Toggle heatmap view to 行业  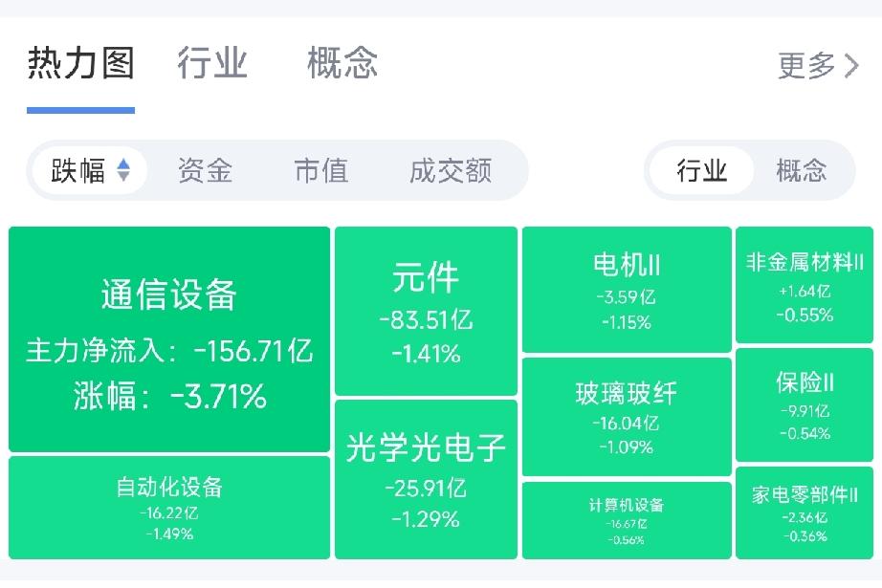point(701,170)
